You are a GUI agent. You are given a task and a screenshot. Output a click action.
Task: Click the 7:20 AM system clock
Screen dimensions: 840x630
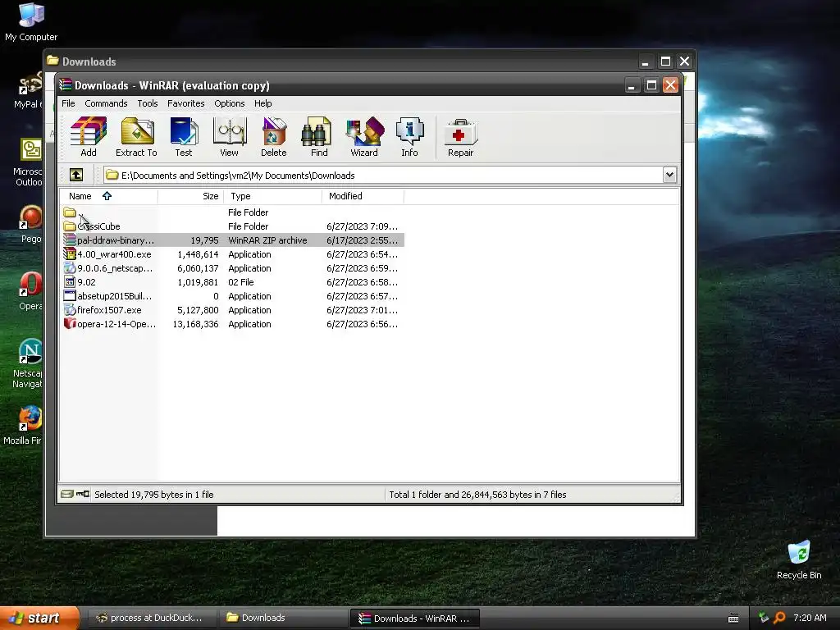coord(810,618)
